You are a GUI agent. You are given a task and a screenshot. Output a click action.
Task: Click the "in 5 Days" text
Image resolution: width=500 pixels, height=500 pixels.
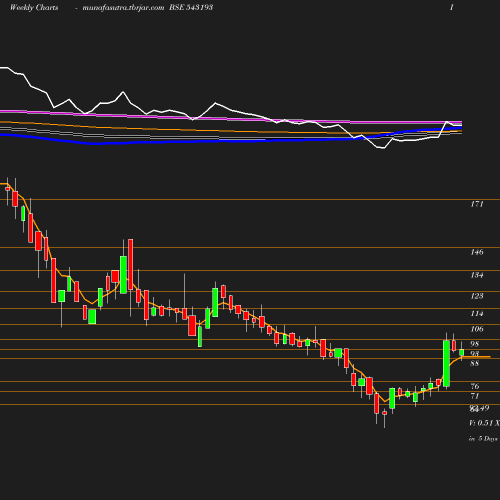coord(483,439)
